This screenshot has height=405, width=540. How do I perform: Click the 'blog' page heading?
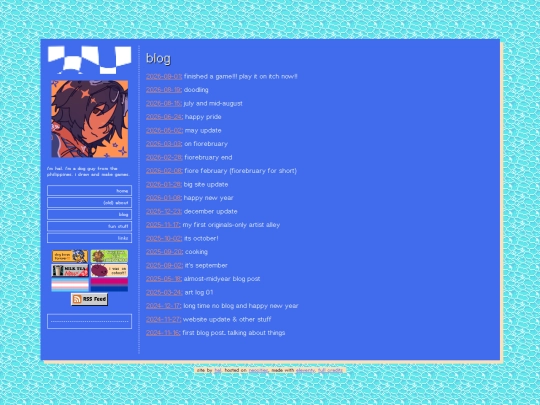[158, 58]
